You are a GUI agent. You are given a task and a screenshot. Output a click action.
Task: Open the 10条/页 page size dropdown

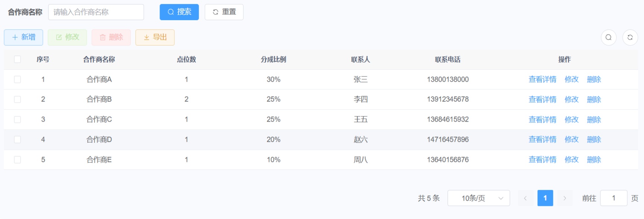pyautogui.click(x=478, y=198)
